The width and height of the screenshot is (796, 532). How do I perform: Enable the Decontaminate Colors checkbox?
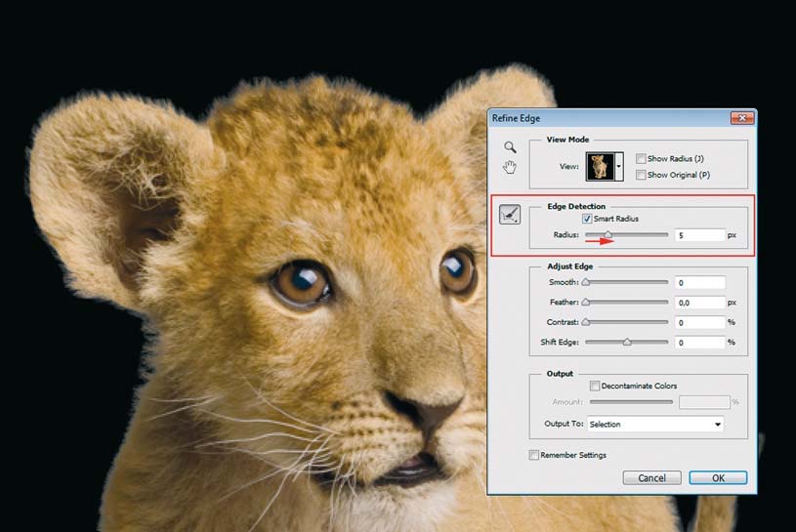pyautogui.click(x=595, y=386)
